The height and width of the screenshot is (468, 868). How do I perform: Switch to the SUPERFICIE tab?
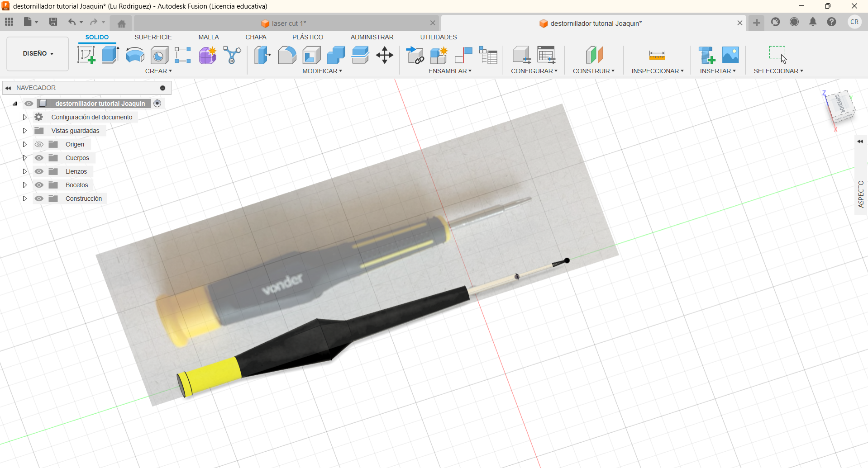153,37
